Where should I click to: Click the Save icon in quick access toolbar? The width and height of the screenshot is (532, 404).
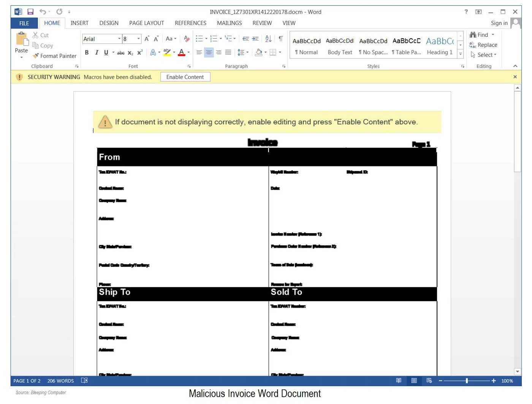pos(30,12)
